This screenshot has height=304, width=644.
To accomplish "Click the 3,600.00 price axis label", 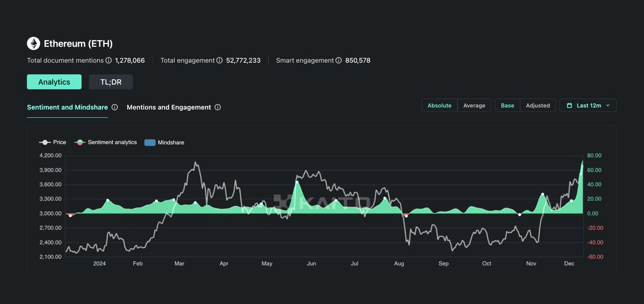I will (x=51, y=184).
